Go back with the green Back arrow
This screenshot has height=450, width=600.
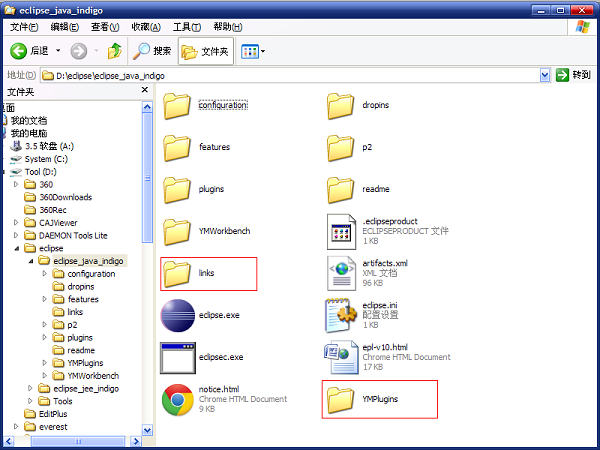tap(18, 51)
